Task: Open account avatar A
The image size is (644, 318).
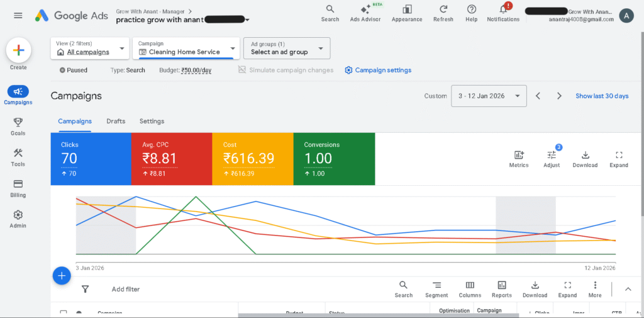Action: point(626,16)
